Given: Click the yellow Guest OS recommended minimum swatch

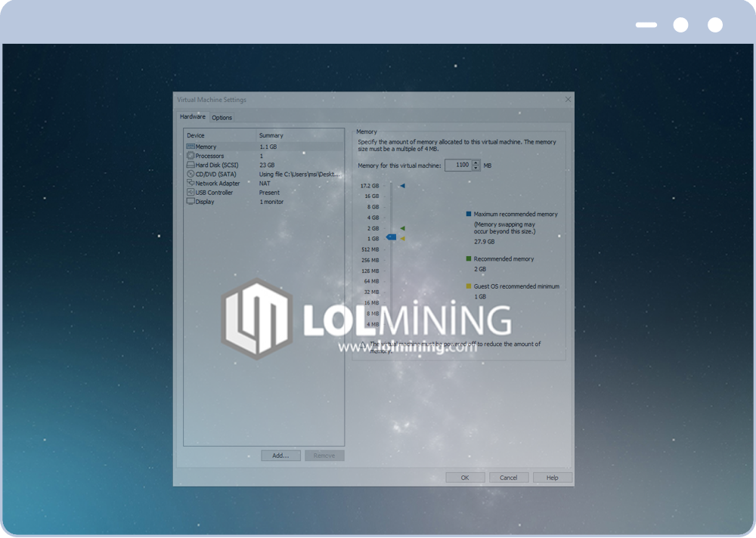Looking at the screenshot, I should [469, 286].
